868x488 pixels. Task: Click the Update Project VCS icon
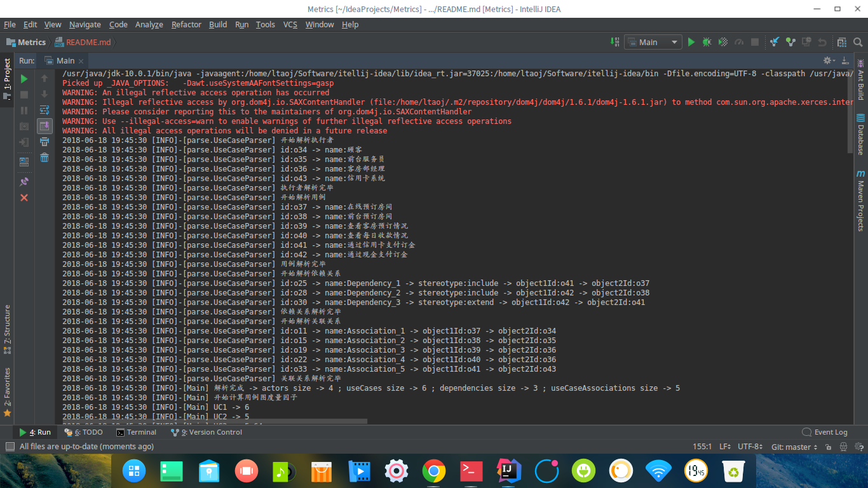click(775, 42)
